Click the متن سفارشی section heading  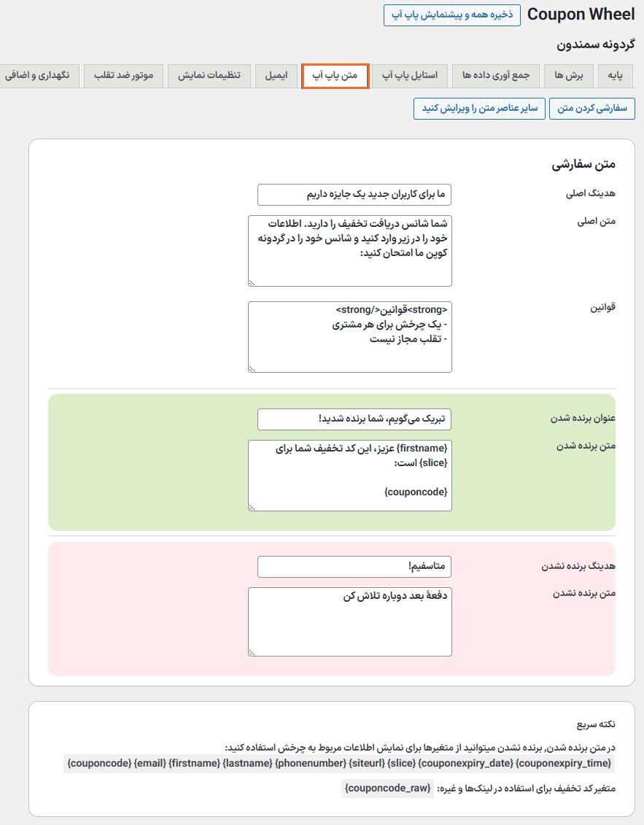(x=583, y=165)
